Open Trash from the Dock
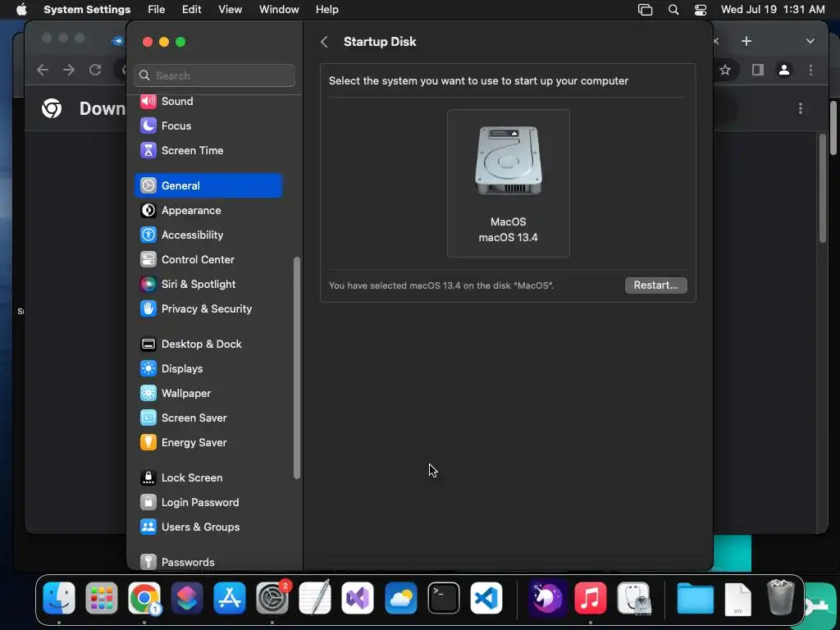 coord(781,597)
